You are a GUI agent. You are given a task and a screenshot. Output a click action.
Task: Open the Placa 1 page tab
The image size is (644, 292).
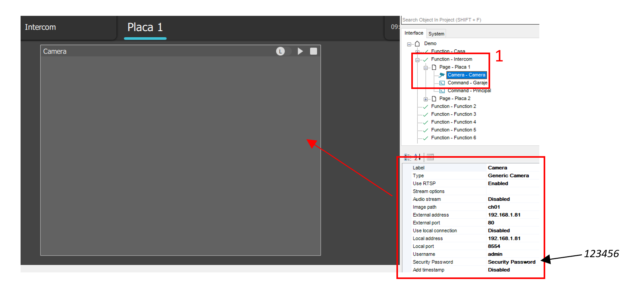pos(145,27)
